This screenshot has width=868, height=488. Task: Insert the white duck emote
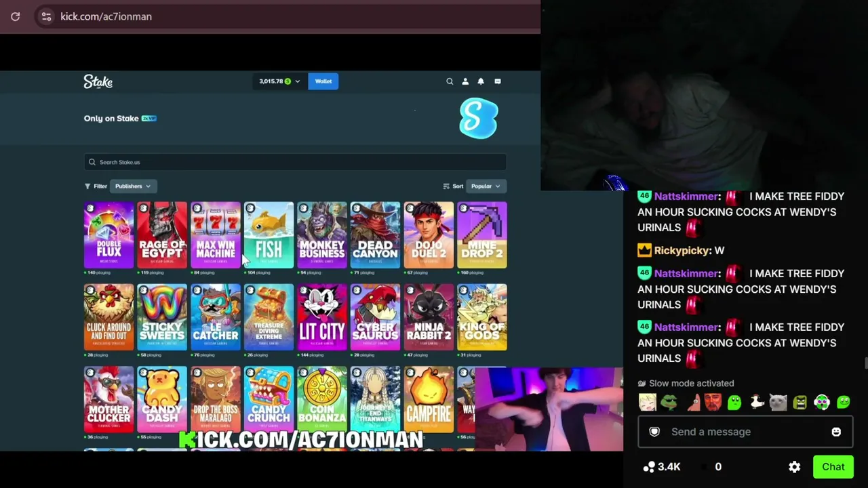pyautogui.click(x=757, y=403)
